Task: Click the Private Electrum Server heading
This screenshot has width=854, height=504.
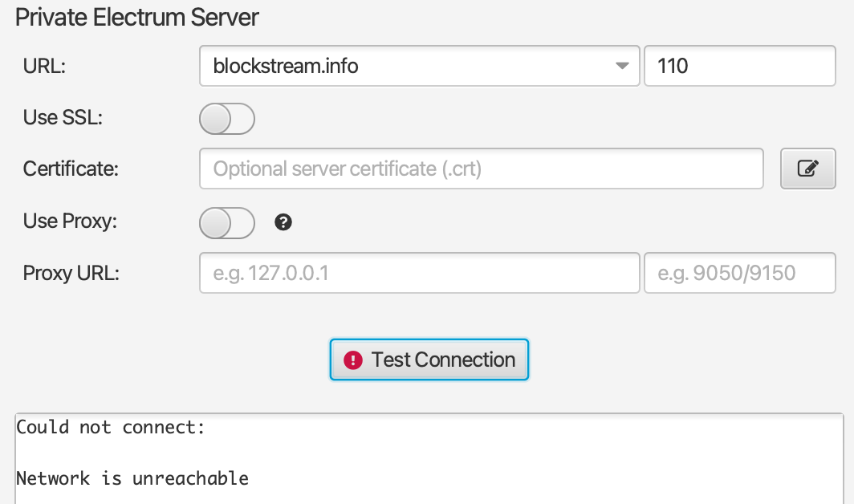Action: tap(136, 17)
